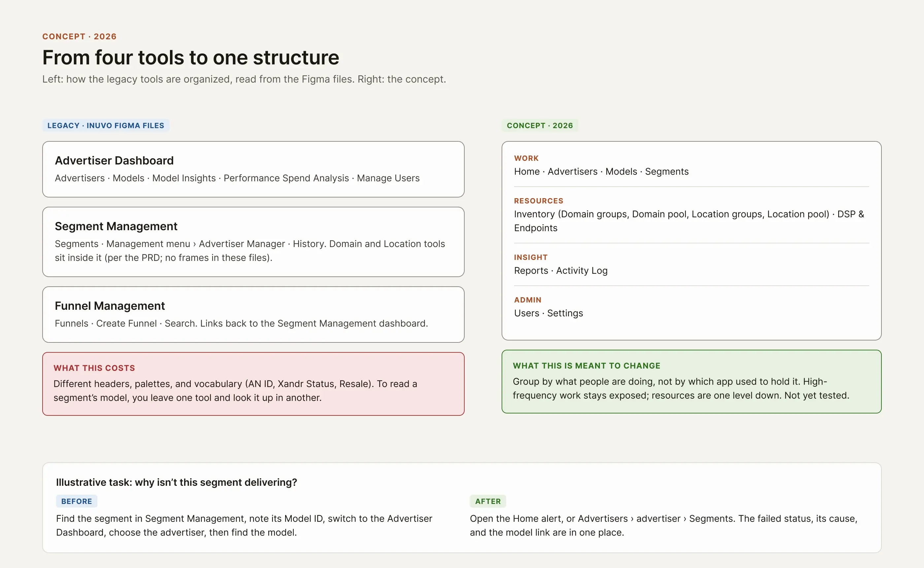Viewport: 924px width, 568px height.
Task: Select the paragraph starting 'Group by what people are doing'
Action: (681, 388)
